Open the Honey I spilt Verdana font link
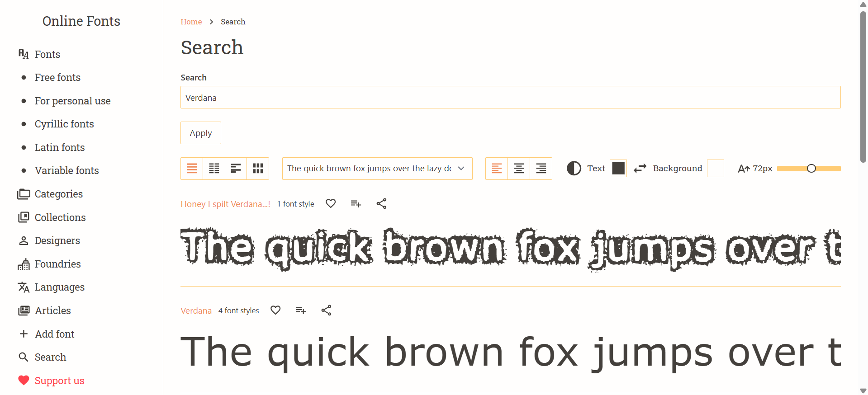The image size is (868, 395). [225, 204]
